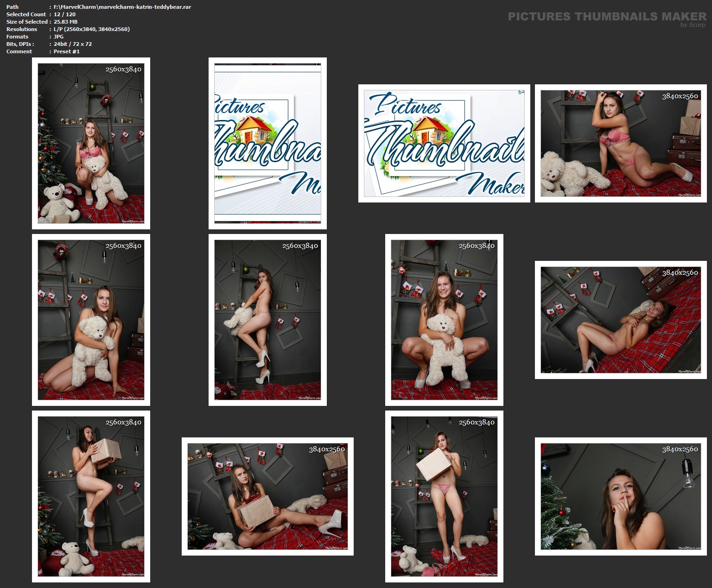Click the Formats value JPG
This screenshot has height=588, width=712.
(x=58, y=37)
